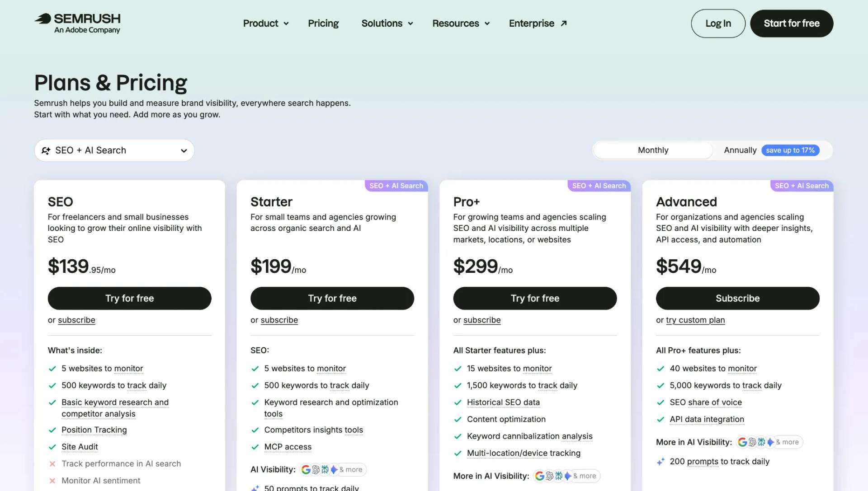868x491 pixels.
Task: Click the Log In button
Action: tap(718, 23)
